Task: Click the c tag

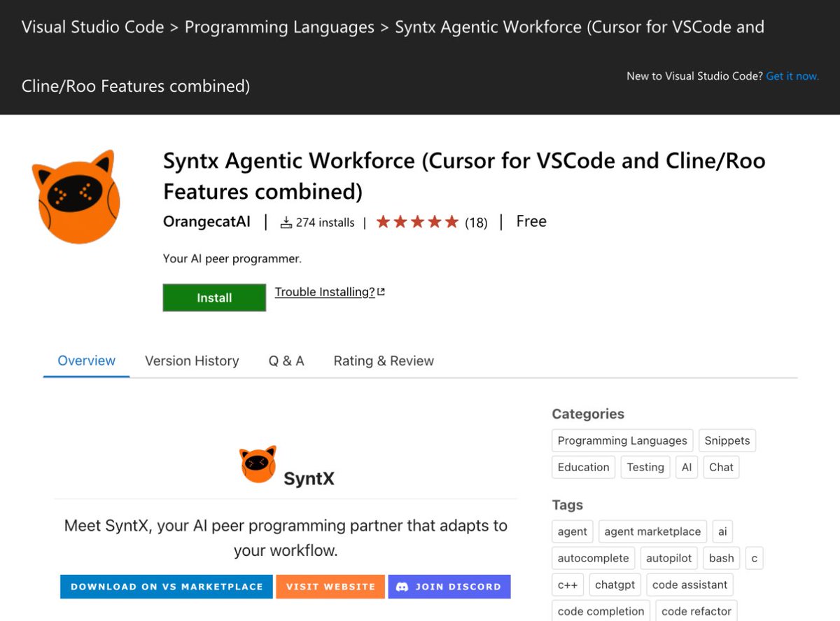Action: tap(755, 558)
